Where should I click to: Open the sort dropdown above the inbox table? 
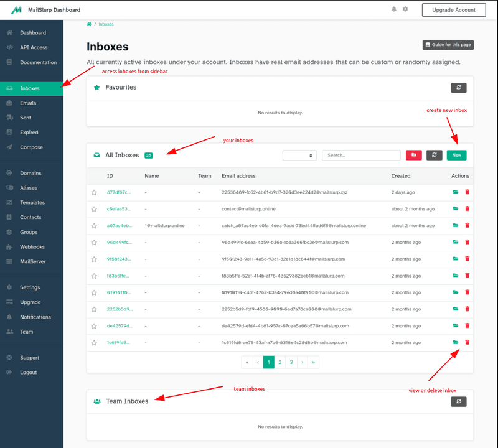(299, 155)
